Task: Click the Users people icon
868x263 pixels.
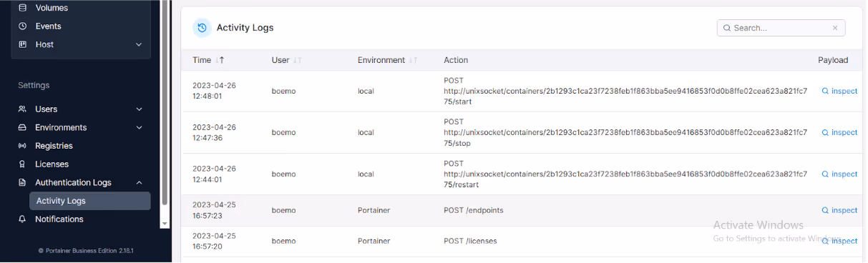Action: click(22, 109)
